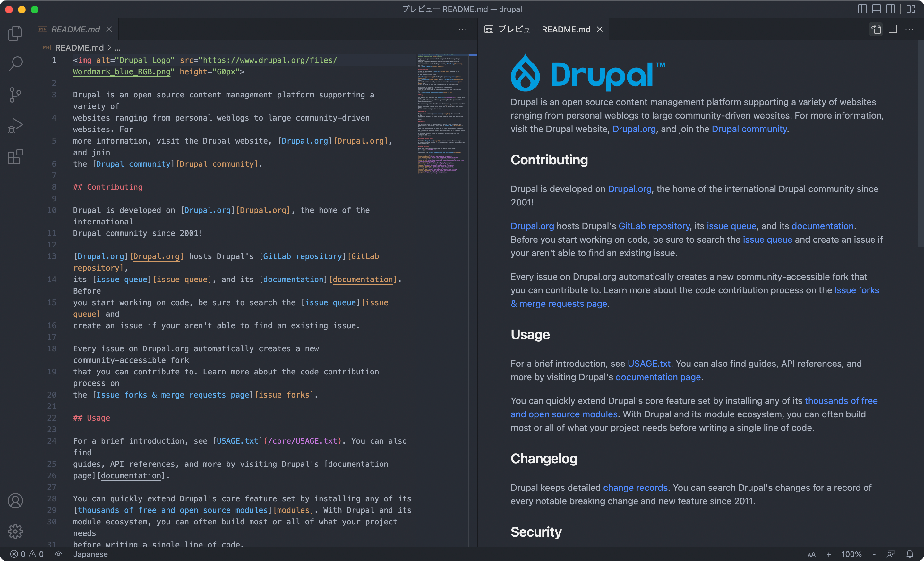Open the Source Control view
This screenshot has width=924, height=561.
tap(15, 95)
